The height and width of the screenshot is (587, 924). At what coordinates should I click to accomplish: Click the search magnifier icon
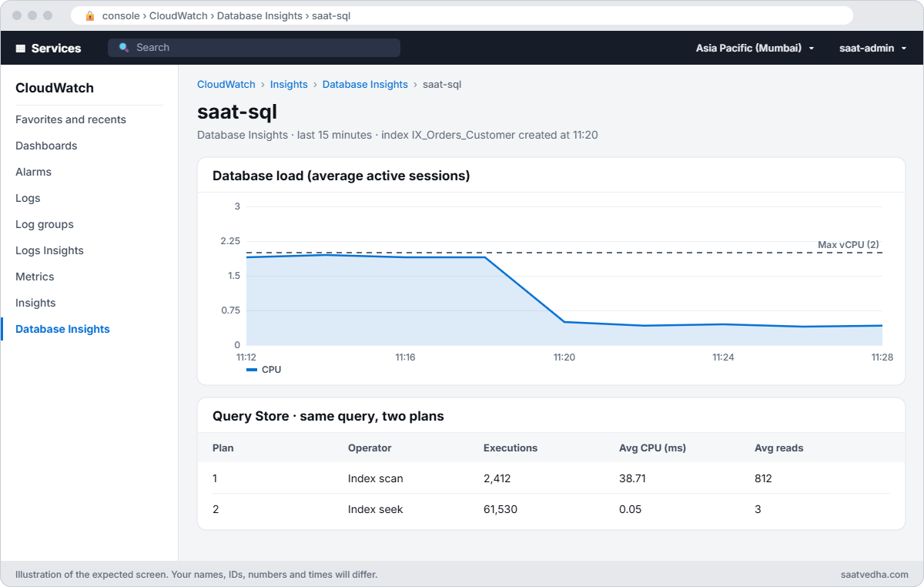click(124, 48)
